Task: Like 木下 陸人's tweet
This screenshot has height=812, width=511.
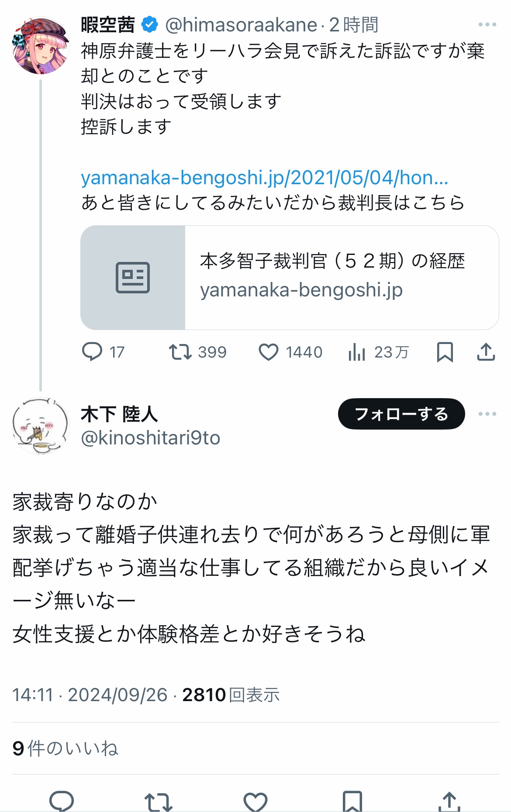Action: (x=255, y=801)
